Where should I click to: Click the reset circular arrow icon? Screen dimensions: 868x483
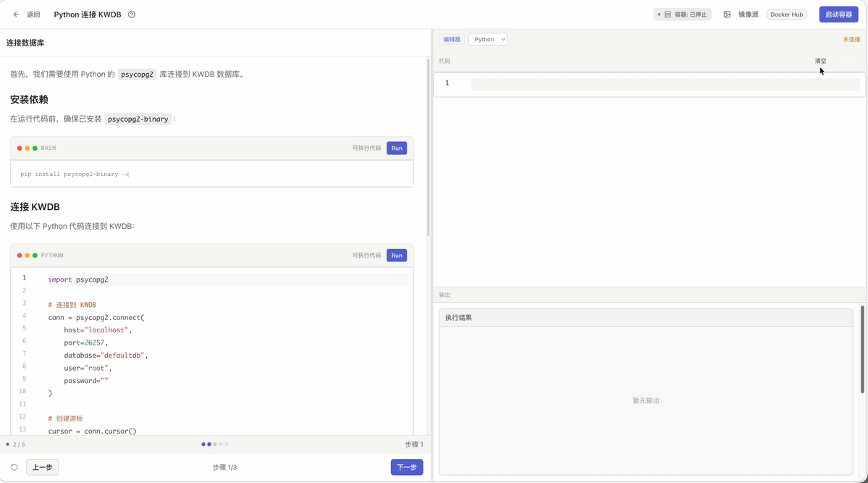(x=14, y=468)
